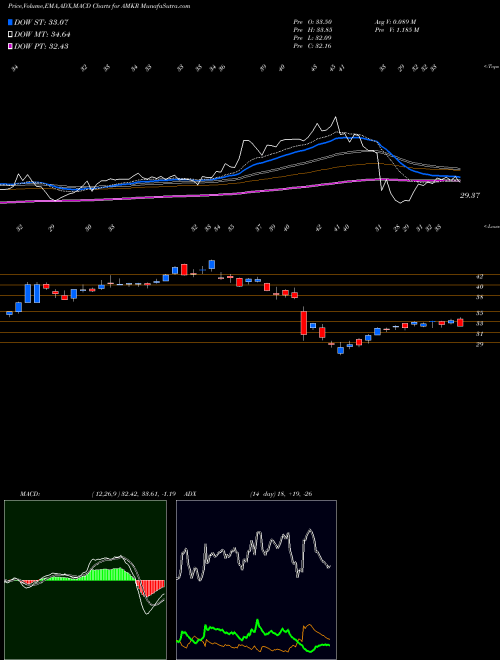The width and height of the screenshot is (500, 660).
Task: Select the 'DOW MT: 34.64' legend text
Action: click(x=42, y=35)
